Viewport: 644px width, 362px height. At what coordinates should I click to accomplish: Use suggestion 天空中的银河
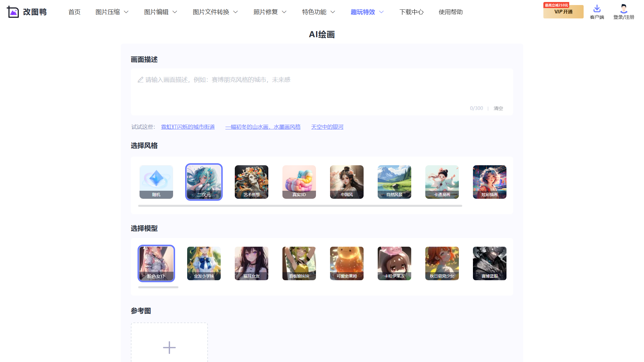pos(327,127)
